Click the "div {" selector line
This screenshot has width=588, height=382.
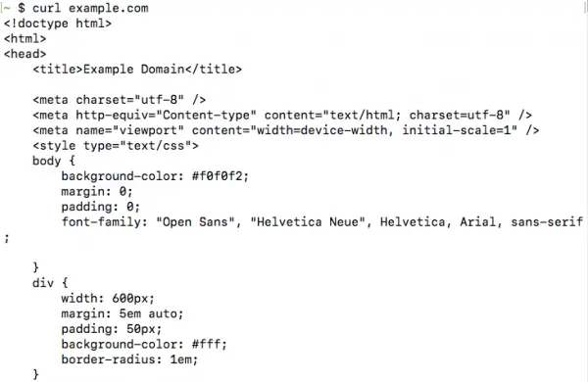tap(50, 283)
